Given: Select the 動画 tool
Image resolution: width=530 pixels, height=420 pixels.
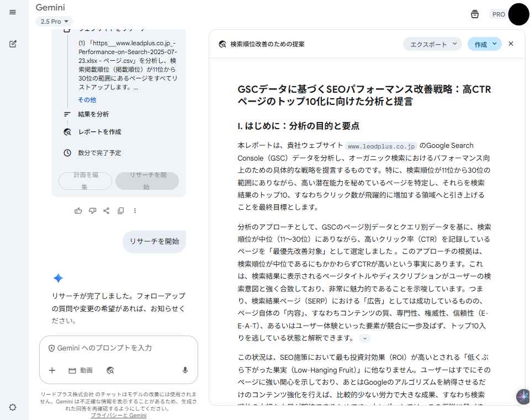Looking at the screenshot, I should pyautogui.click(x=81, y=370).
